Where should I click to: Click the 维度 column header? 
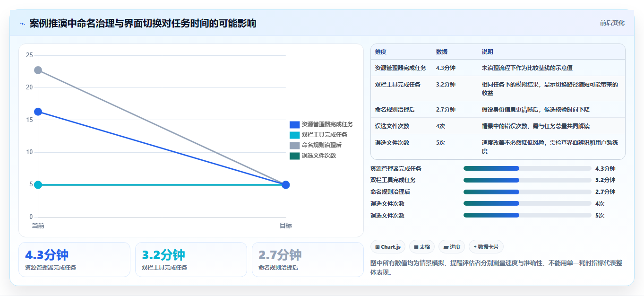[x=381, y=52]
